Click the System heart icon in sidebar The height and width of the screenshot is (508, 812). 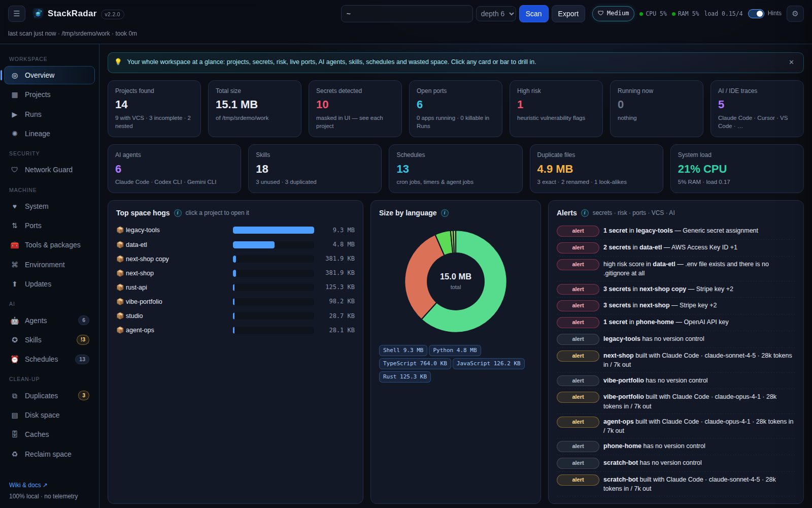pyautogui.click(x=15, y=206)
